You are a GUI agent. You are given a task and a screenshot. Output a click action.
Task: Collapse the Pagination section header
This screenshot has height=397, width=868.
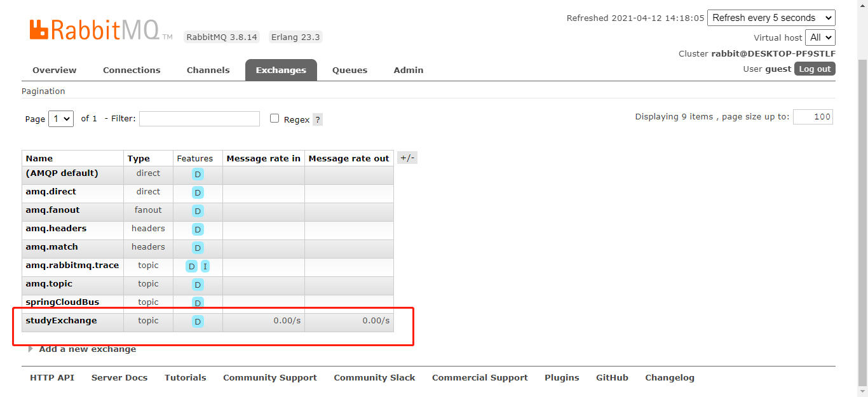tap(43, 91)
